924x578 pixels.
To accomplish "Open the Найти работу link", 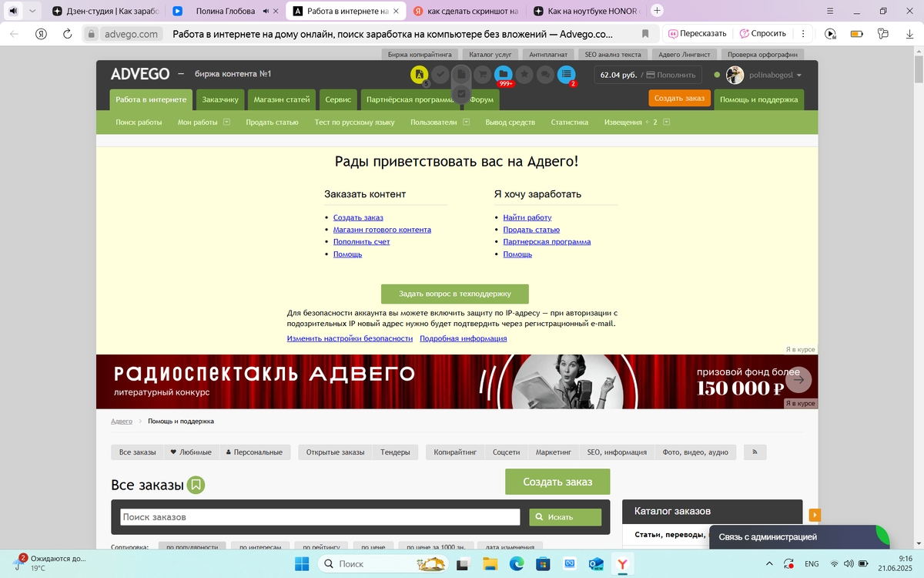I will pos(527,217).
